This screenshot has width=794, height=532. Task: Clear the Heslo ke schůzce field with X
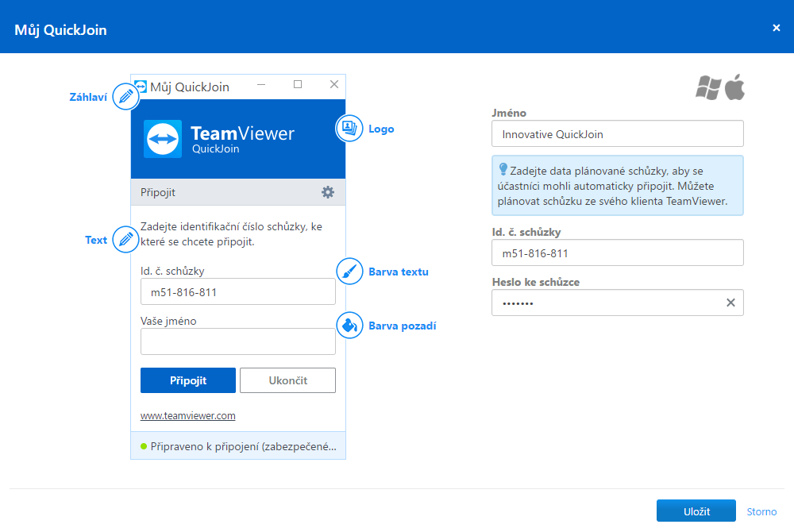point(730,303)
